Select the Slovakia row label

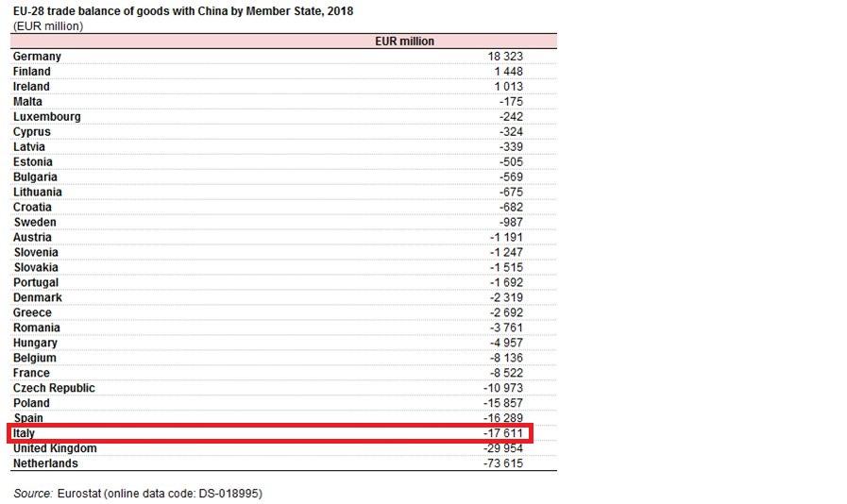[x=36, y=268]
